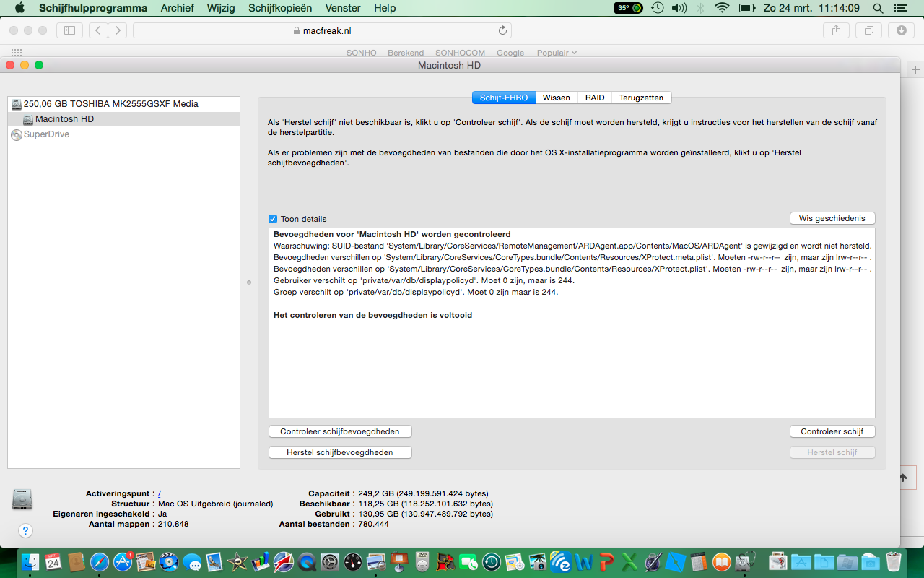Screen dimensions: 924x578
Task: Open iMovie star icon in Dock
Action: [x=237, y=562]
